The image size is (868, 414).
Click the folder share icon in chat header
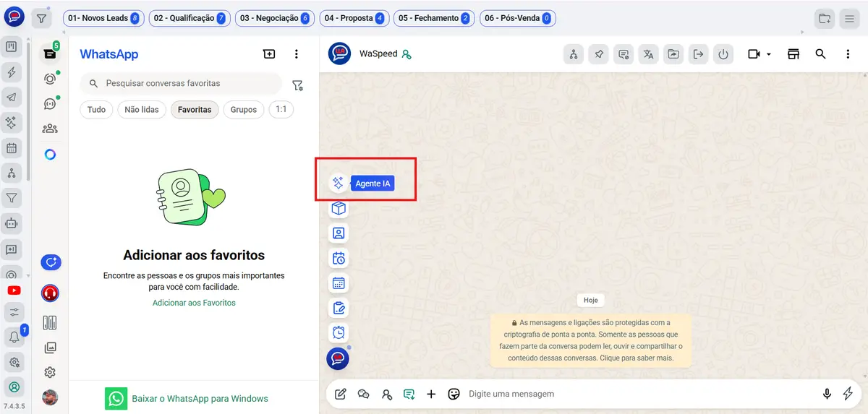pos(673,54)
